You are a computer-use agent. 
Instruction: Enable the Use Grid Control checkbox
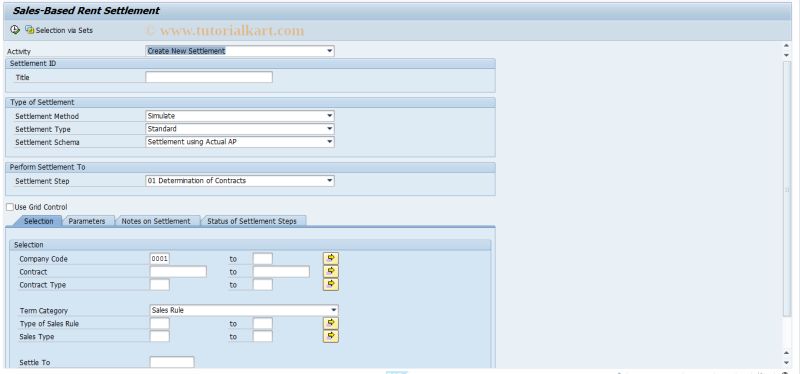(x=10, y=207)
